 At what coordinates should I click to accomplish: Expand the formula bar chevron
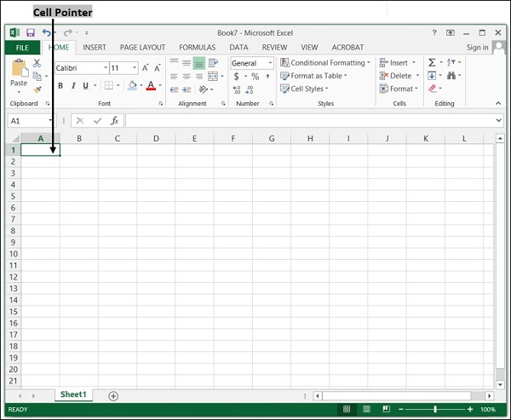[498, 120]
